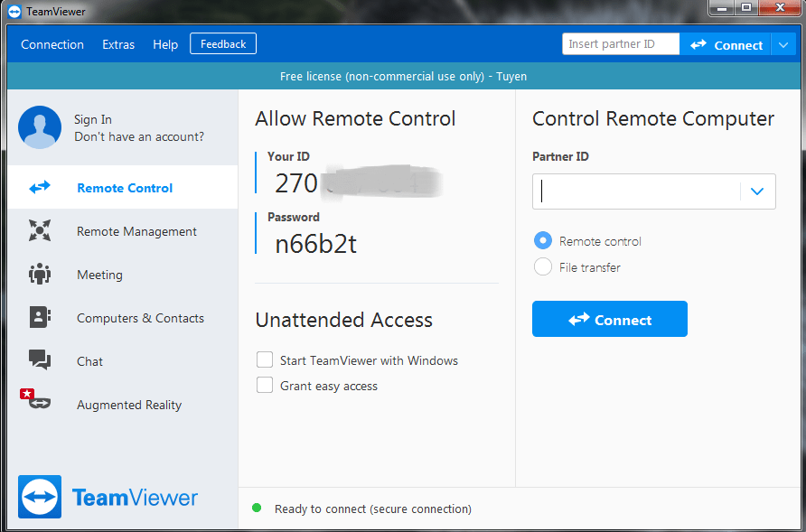
Task: Switch to the Chat section
Action: 122,360
